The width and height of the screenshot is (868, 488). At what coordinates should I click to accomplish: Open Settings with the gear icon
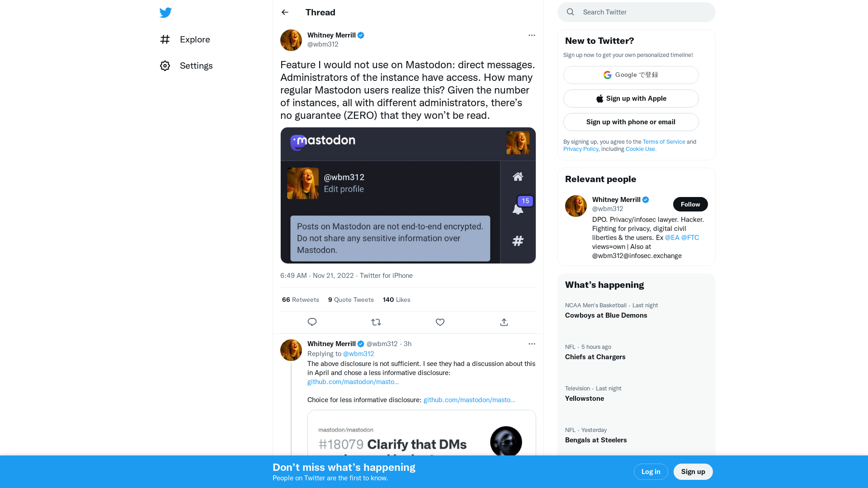[165, 66]
